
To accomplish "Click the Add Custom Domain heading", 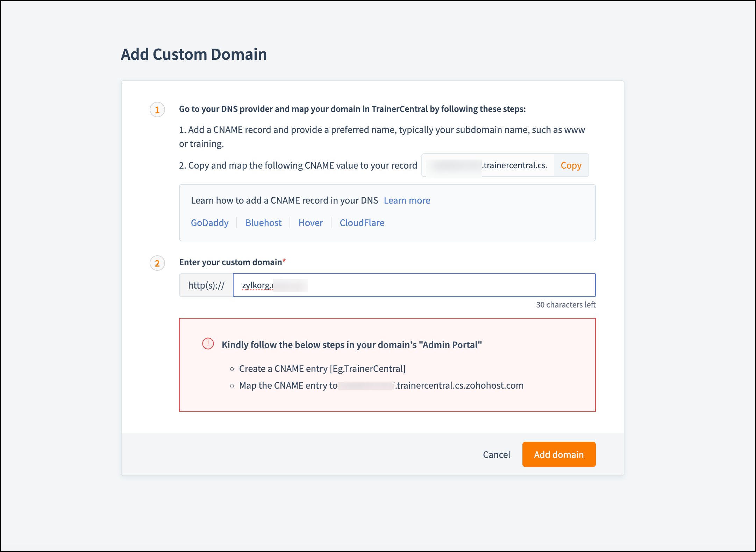I will point(194,55).
